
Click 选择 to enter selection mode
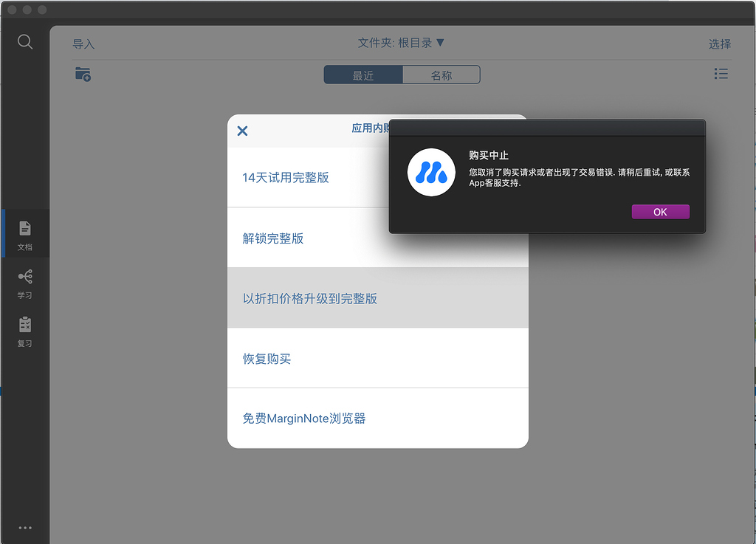point(720,44)
